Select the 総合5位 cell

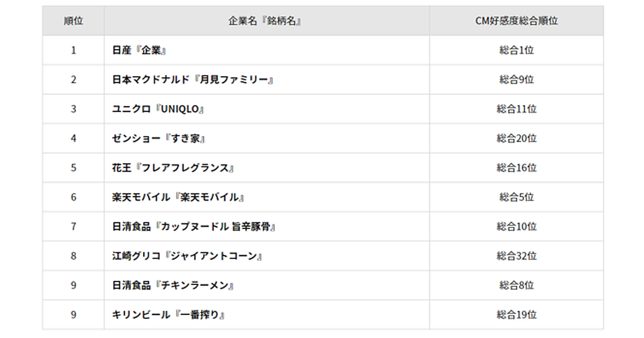coord(516,197)
